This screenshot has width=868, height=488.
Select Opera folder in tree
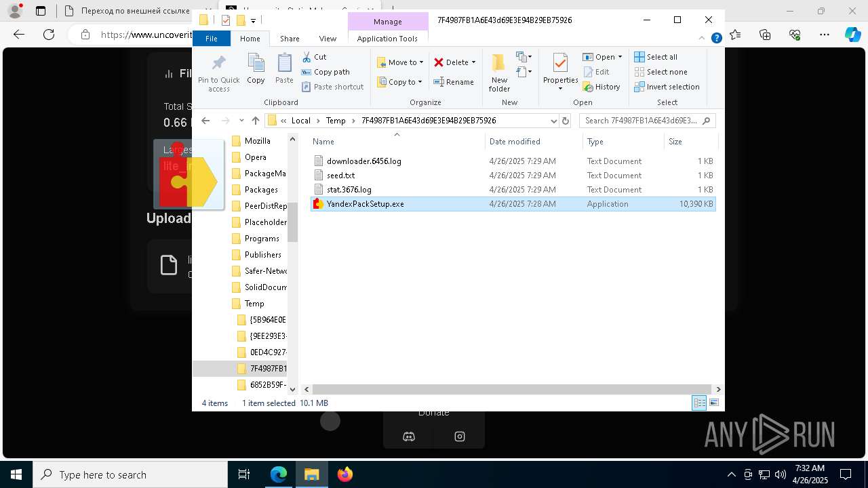coord(255,157)
